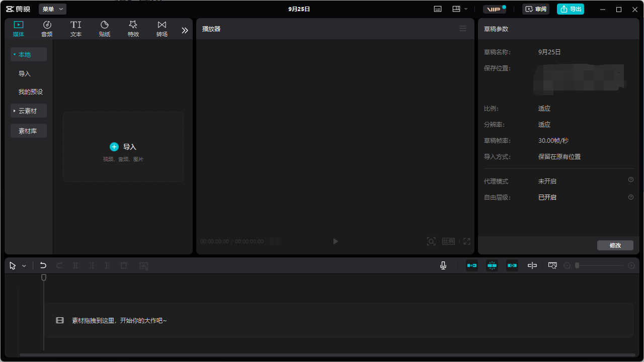This screenshot has height=362, width=644.
Task: Toggle the main track magnet button
Action: (x=472, y=265)
